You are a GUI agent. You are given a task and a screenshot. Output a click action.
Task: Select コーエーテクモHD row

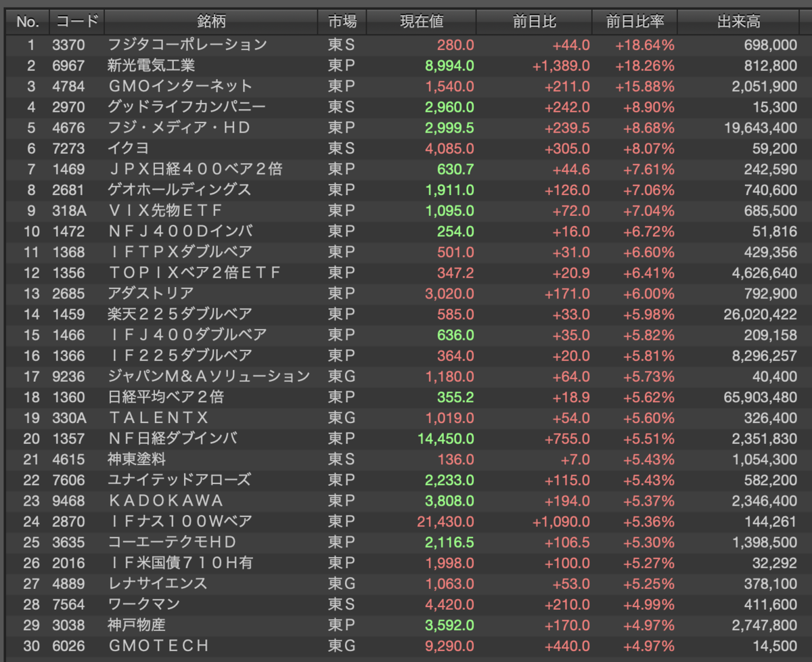point(406,542)
